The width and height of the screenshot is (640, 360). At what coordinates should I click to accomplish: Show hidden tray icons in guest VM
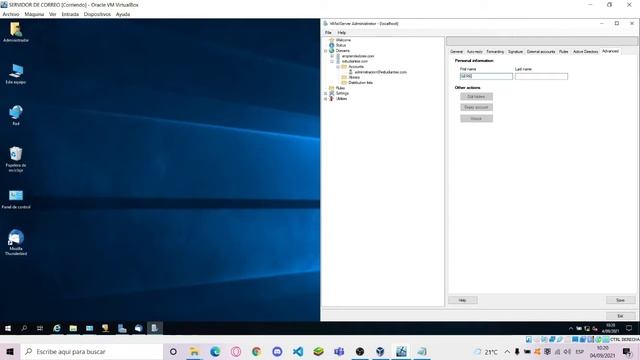tap(571, 328)
